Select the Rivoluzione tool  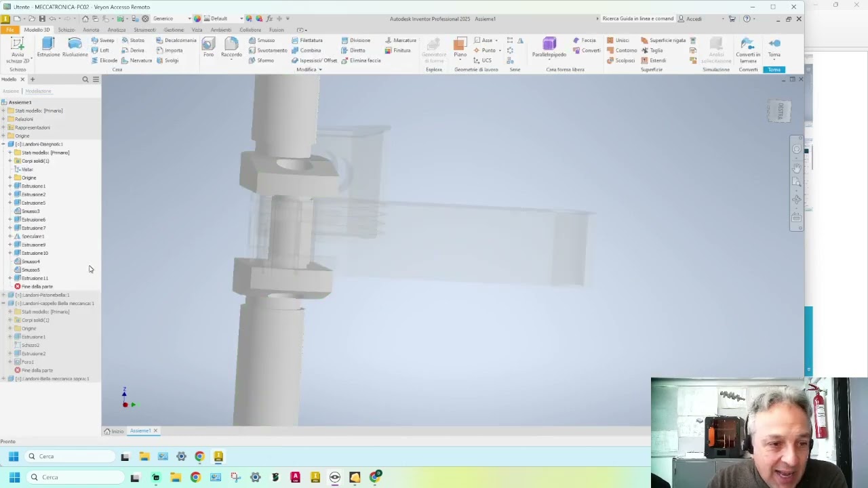[x=75, y=47]
